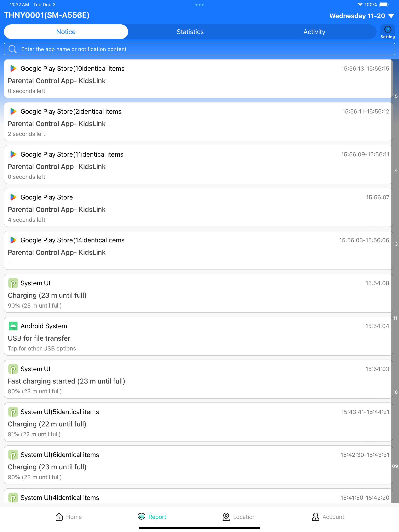The image size is (399, 532).
Task: Open the System UI(5identical items card
Action: point(198,422)
